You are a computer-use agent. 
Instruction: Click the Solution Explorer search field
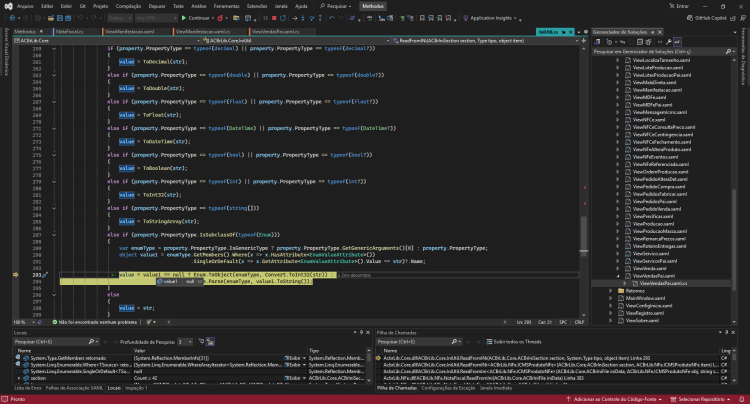click(x=659, y=51)
